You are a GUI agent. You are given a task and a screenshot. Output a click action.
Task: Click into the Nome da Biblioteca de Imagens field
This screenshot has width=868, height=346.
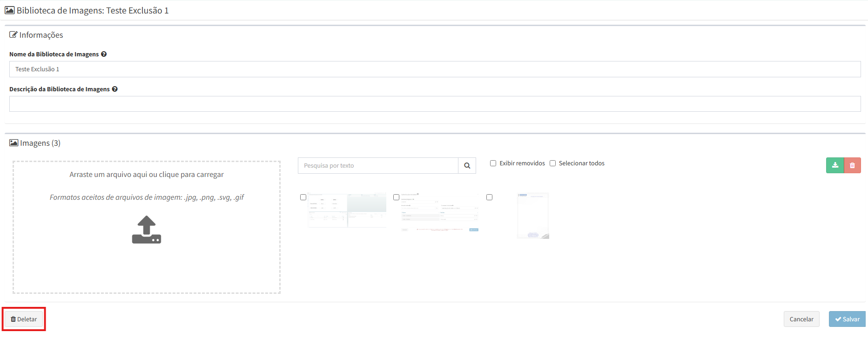point(435,69)
